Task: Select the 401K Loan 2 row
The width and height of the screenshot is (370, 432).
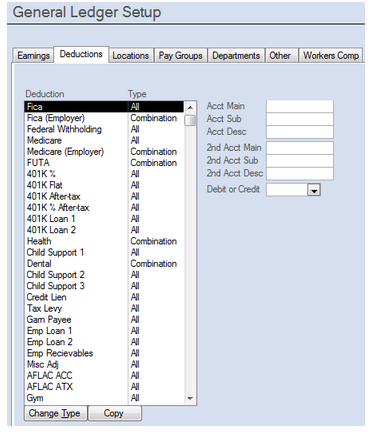Action: click(x=104, y=230)
